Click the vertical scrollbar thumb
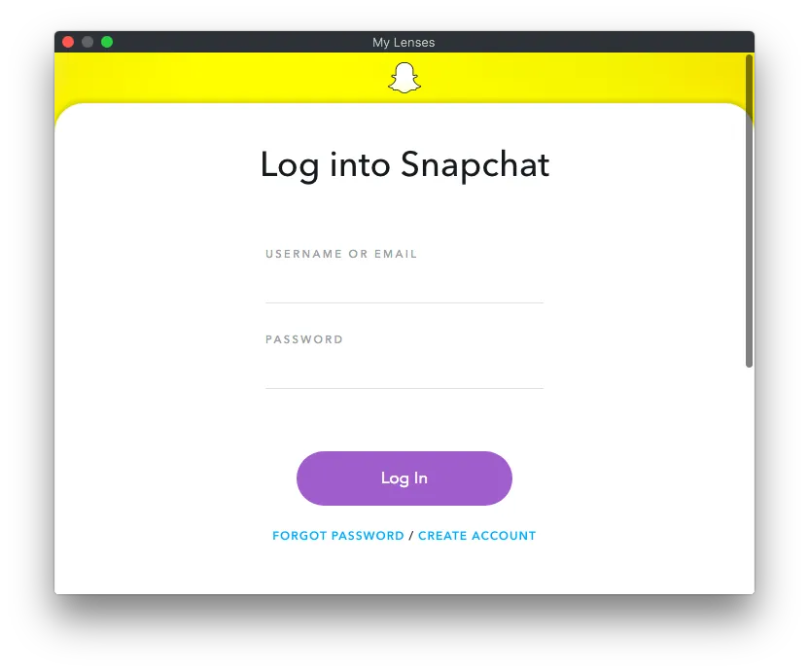The height and width of the screenshot is (672, 809). 749,211
